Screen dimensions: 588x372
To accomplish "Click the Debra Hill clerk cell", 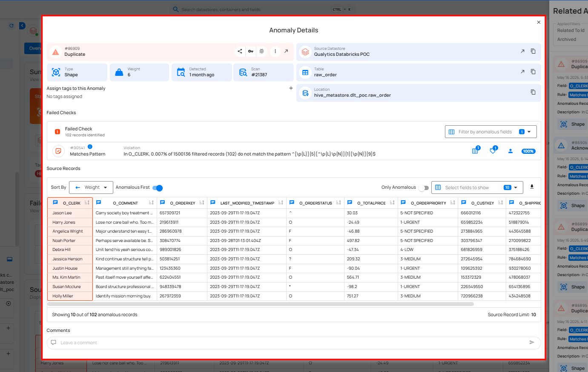I will pos(70,250).
